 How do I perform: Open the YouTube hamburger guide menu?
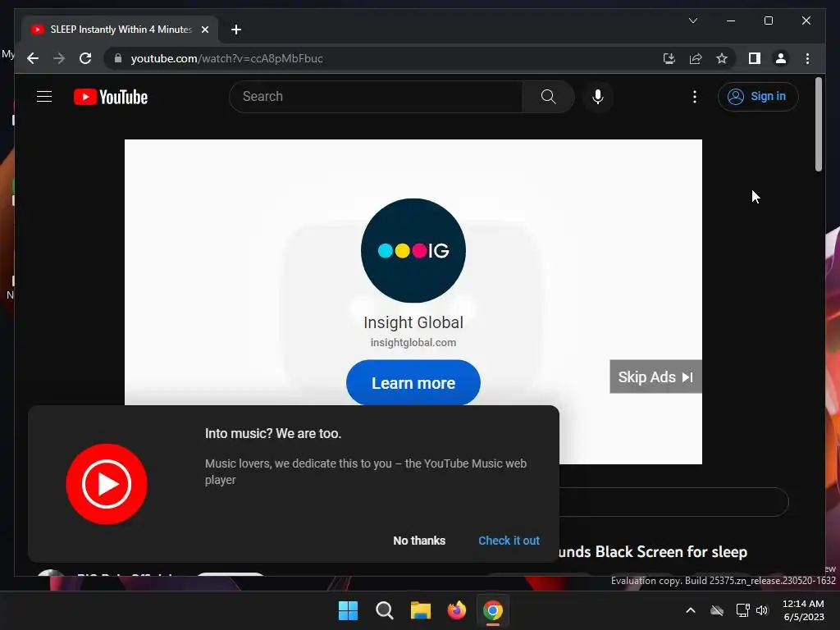(44, 97)
